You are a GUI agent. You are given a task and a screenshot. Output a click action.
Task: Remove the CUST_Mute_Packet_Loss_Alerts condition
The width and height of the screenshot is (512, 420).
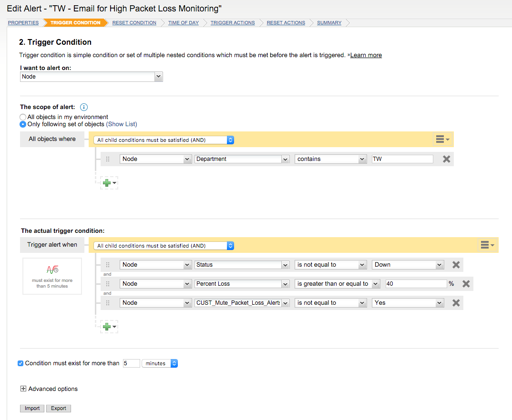point(456,303)
